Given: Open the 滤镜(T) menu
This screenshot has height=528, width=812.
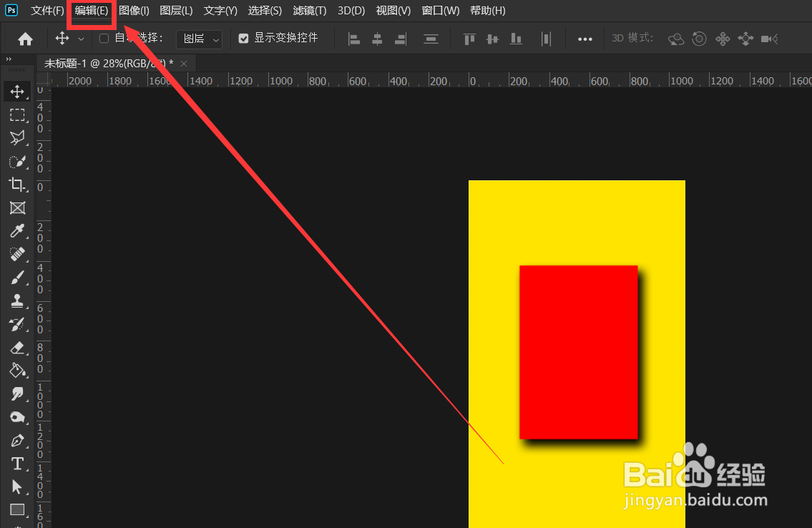Looking at the screenshot, I should point(310,10).
